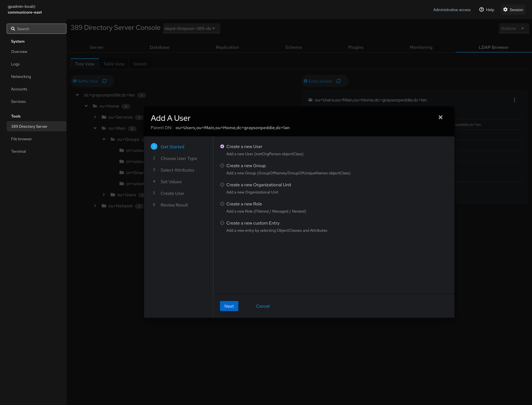532x405 pixels.
Task: Switch to the Schema tab
Action: pyautogui.click(x=293, y=47)
